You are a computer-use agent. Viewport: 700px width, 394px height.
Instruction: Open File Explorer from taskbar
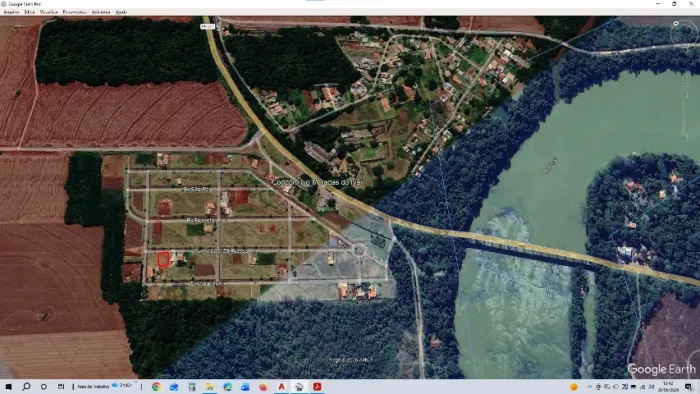[x=210, y=386]
